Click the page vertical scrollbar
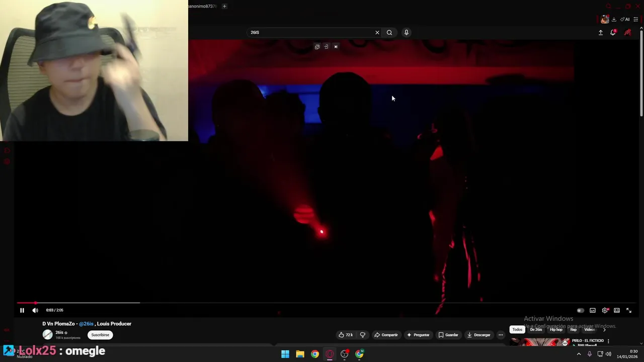This screenshot has height=362, width=644. 641,73
